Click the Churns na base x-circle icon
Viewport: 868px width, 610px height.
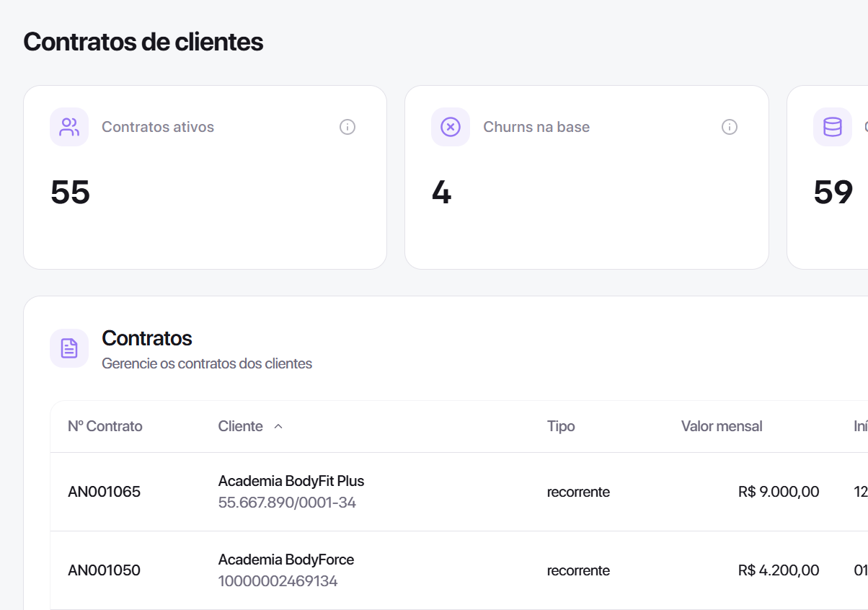click(451, 127)
